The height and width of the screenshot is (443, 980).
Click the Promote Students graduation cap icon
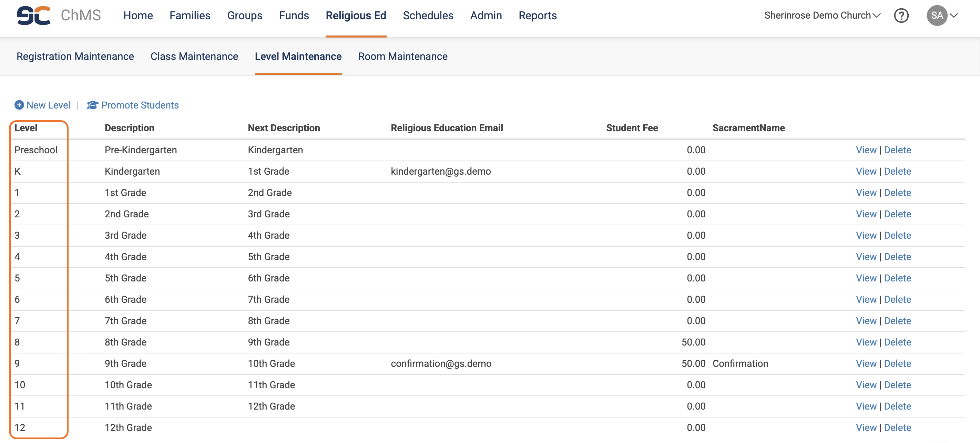point(92,105)
